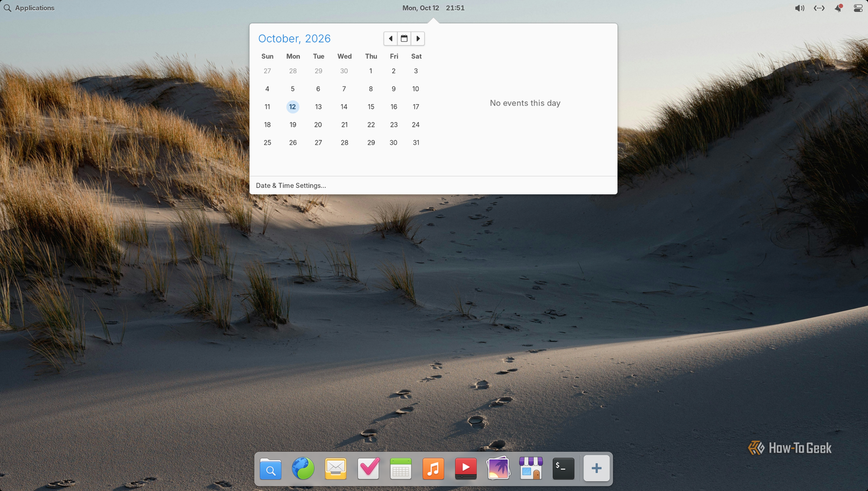Open the Applications menu
The height and width of the screenshot is (491, 868).
pos(29,8)
